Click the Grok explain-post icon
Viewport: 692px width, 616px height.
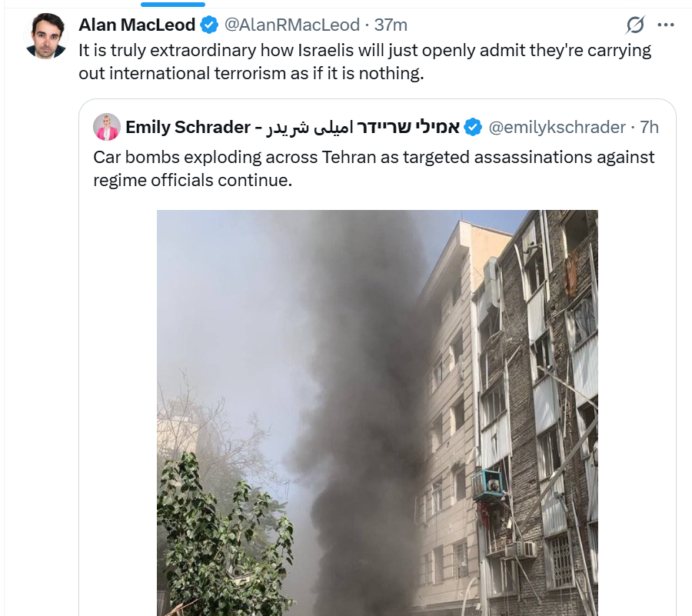635,25
